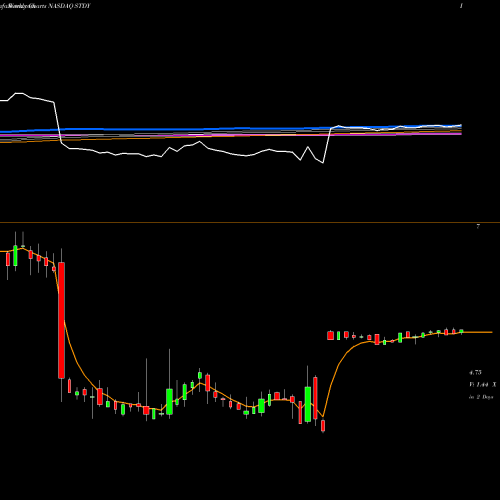This screenshot has width=500, height=500.
Task: Click the white price line's peak in the upper panel
Action: click(19, 93)
